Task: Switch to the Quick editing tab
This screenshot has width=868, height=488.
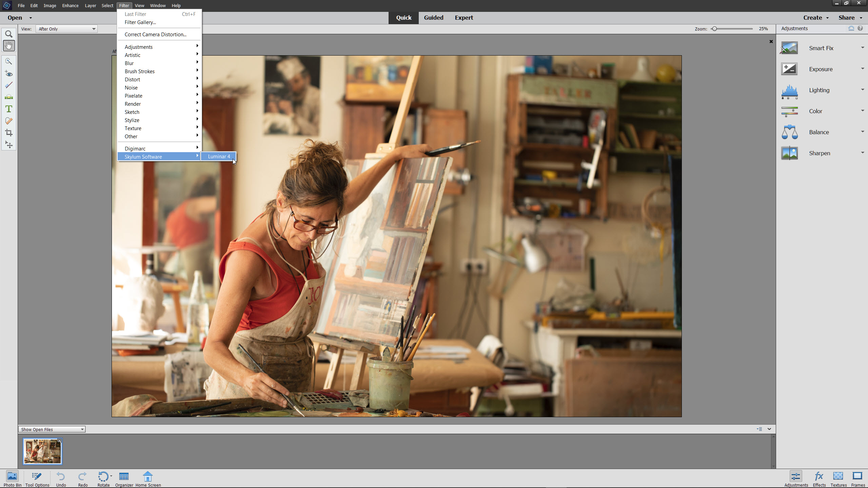Action: coord(403,18)
